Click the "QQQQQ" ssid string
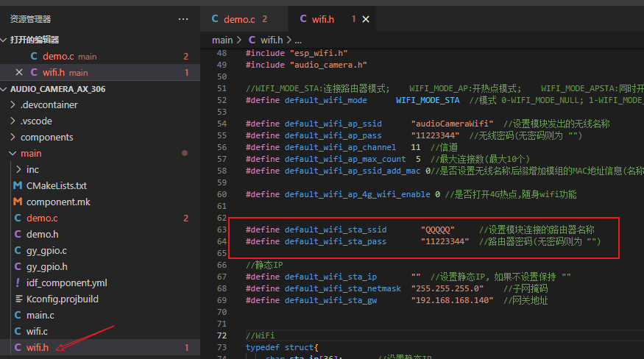The height and width of the screenshot is (359, 644). tap(438, 230)
